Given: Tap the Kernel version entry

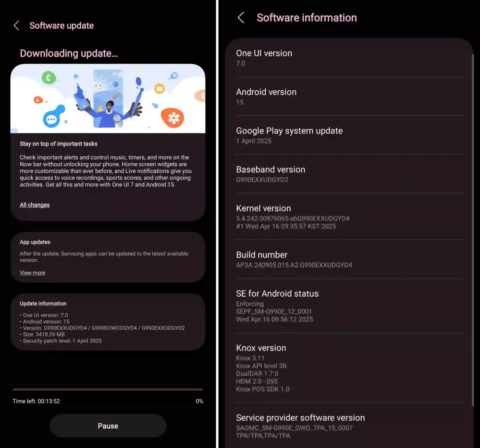Looking at the screenshot, I should pyautogui.click(x=350, y=217).
